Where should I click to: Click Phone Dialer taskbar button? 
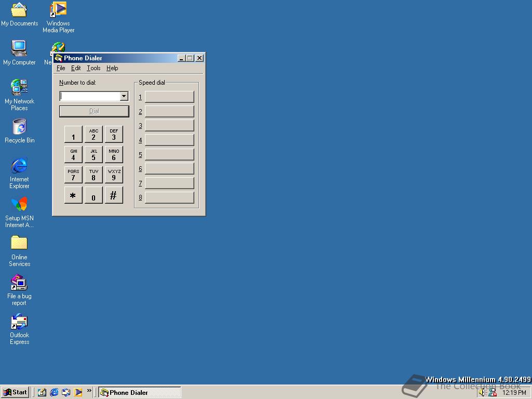(x=139, y=392)
